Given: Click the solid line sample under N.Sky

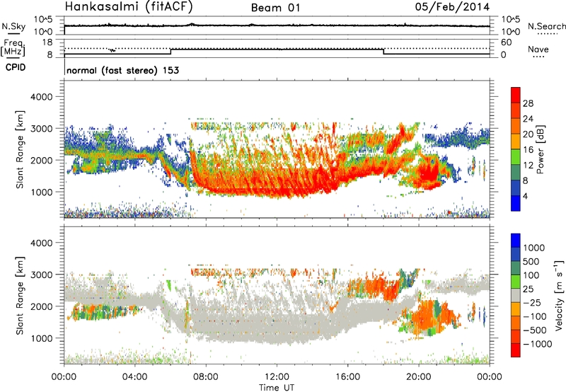Looking at the screenshot, I should [x=13, y=33].
